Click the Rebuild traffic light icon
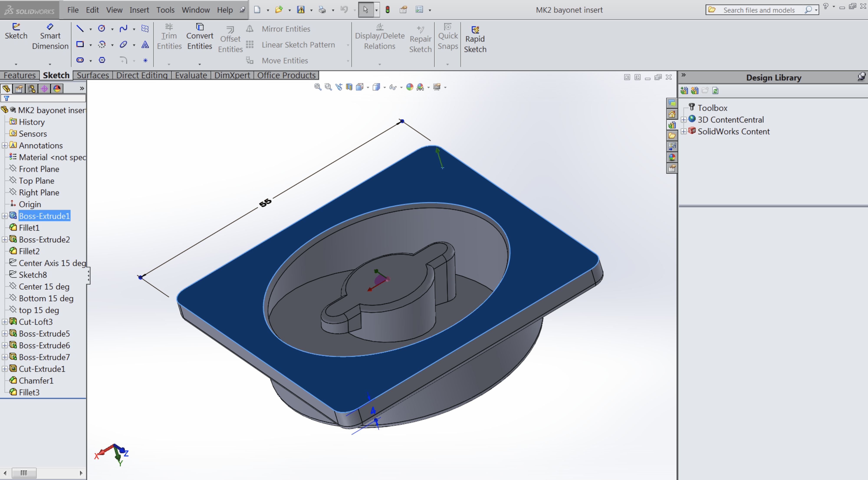The height and width of the screenshot is (480, 868). click(x=388, y=9)
